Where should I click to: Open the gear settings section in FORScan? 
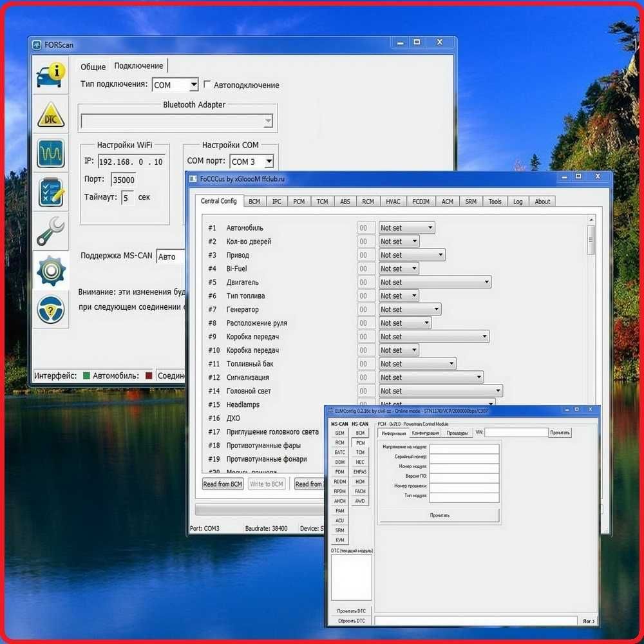point(50,270)
